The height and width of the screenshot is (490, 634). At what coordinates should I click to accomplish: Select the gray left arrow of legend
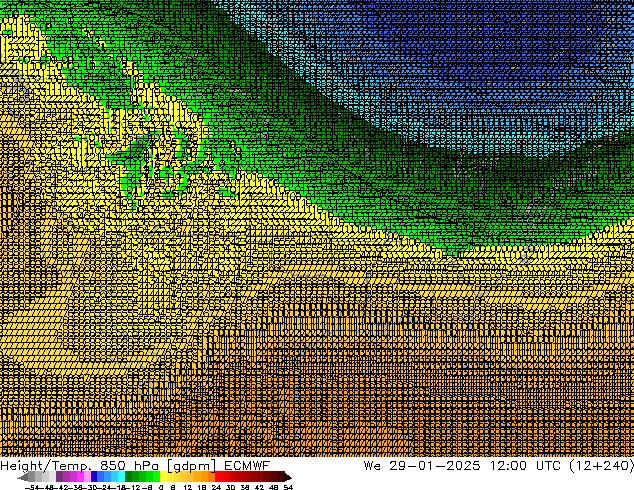pyautogui.click(x=23, y=477)
